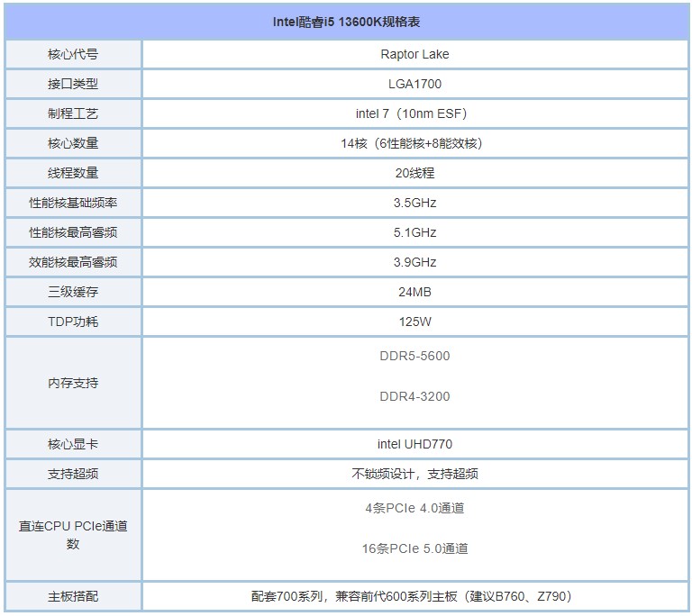Screen dimensions: 692x616
Task: Select the '内存支持' label cell
Action: click(73, 383)
